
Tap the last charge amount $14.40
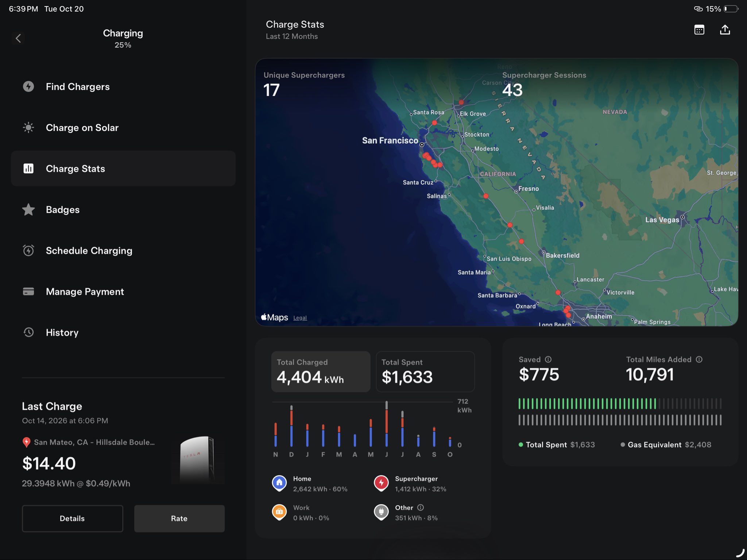[x=49, y=463]
